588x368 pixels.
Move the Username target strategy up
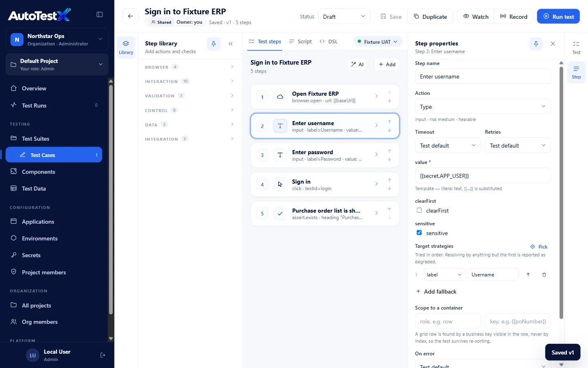[x=528, y=275]
